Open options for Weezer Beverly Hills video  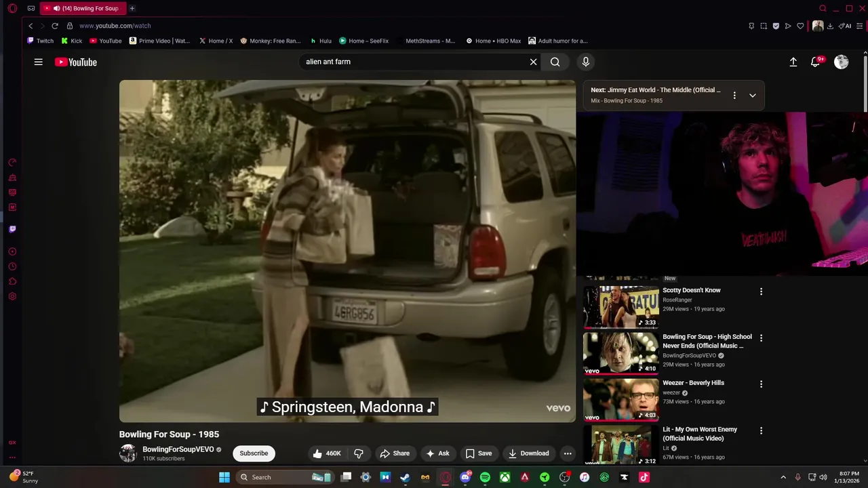(761, 384)
